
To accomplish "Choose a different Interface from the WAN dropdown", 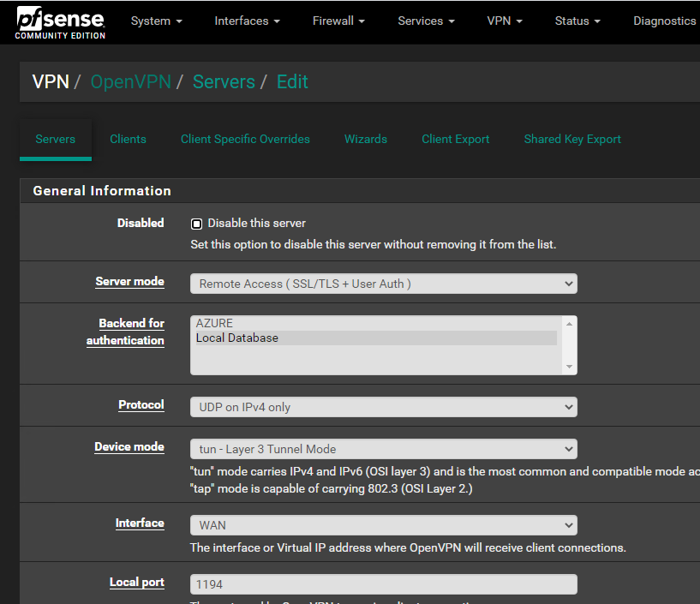I will (383, 525).
